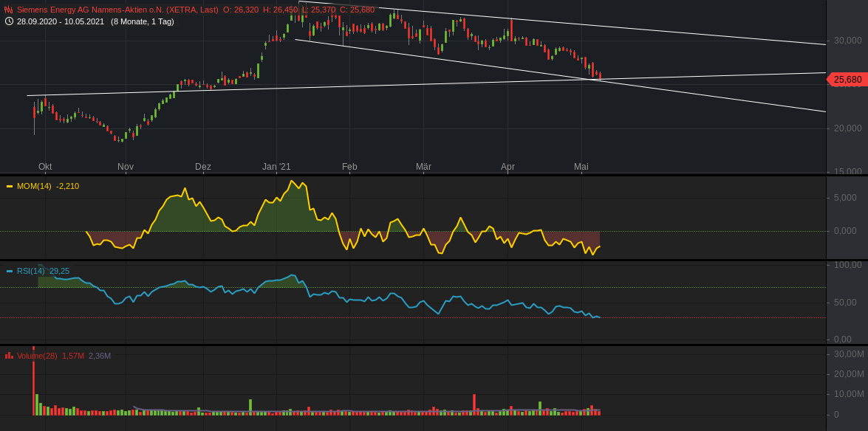The width and height of the screenshot is (868, 431).
Task: Select the MOM(14) indicator label
Action: (x=34, y=186)
